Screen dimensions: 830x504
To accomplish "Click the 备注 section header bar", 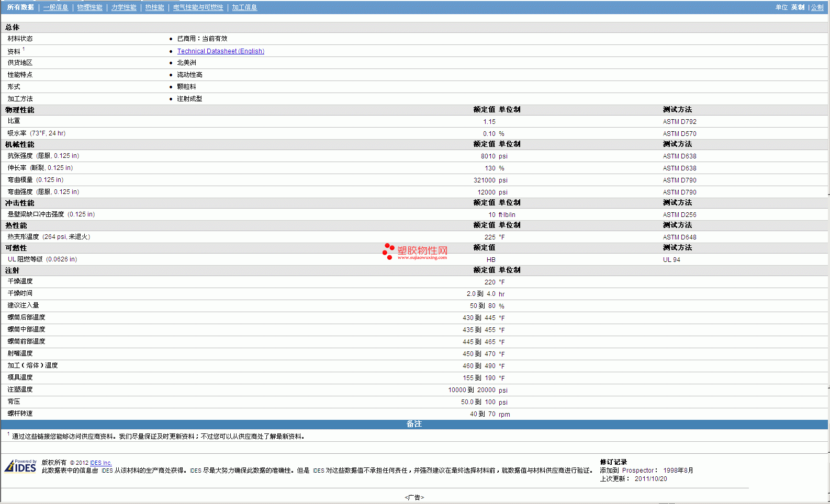I will pyautogui.click(x=414, y=424).
